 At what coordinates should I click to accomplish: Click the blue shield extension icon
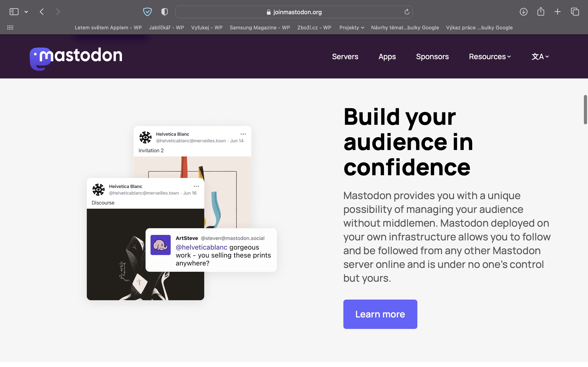click(x=147, y=12)
